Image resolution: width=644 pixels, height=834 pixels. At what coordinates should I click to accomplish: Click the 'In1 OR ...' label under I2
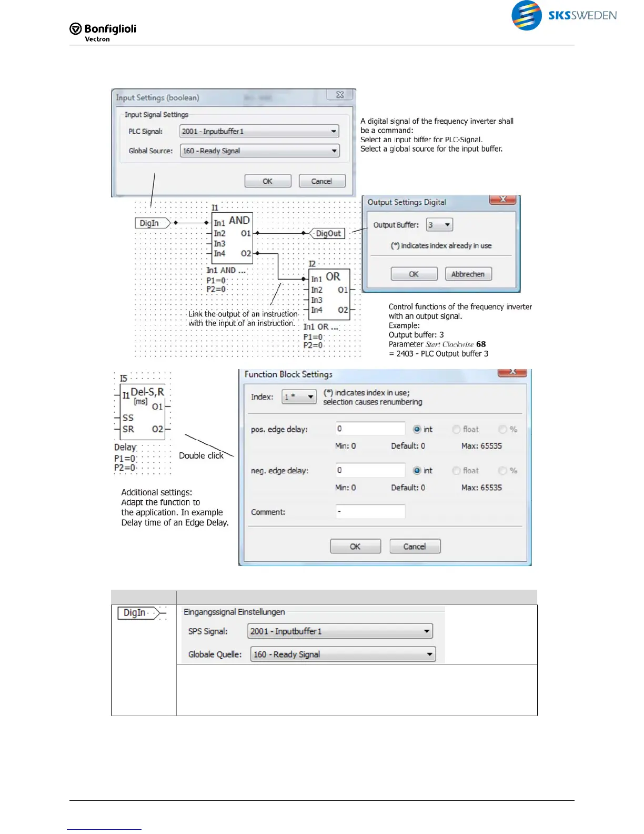point(321,326)
